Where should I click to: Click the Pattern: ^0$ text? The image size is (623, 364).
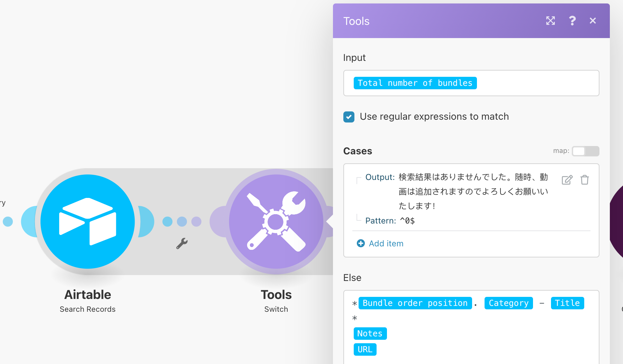[x=390, y=221]
